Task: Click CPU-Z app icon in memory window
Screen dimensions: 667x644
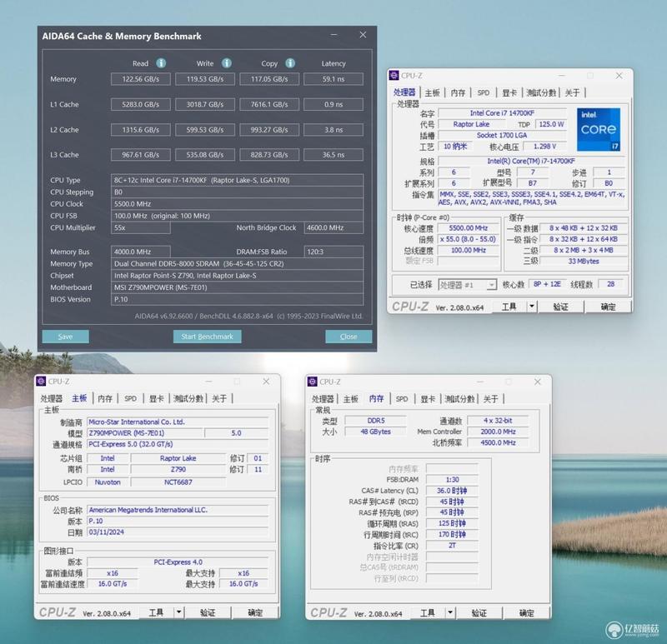Action: coord(313,382)
